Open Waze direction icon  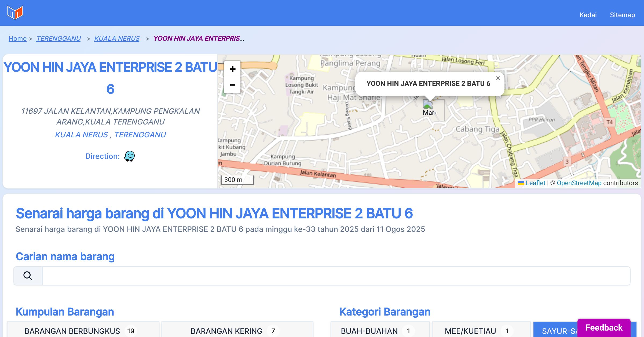(129, 156)
